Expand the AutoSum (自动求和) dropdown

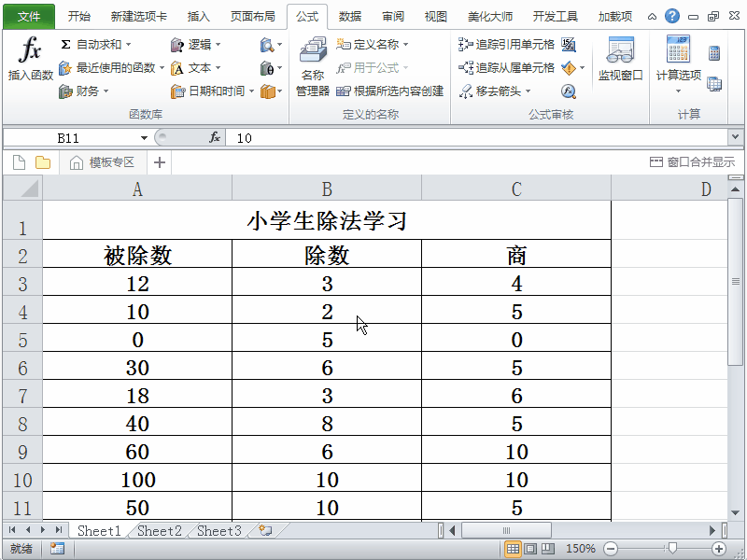128,44
